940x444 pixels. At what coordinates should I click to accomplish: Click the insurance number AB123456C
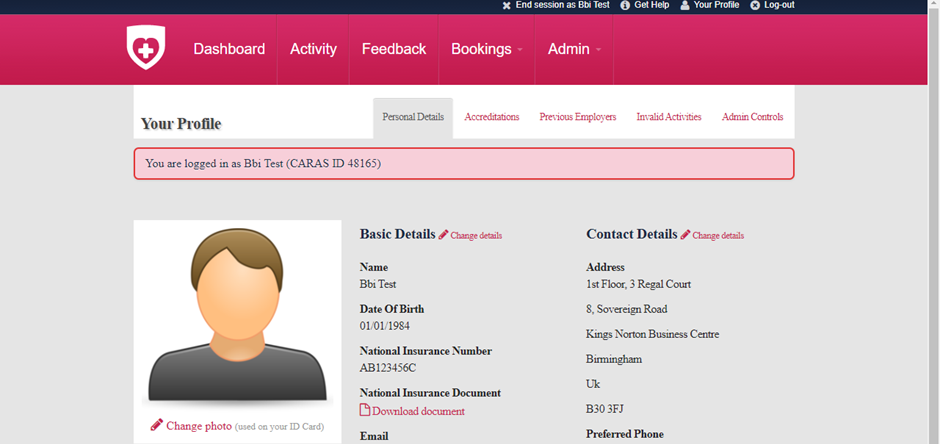[388, 368]
